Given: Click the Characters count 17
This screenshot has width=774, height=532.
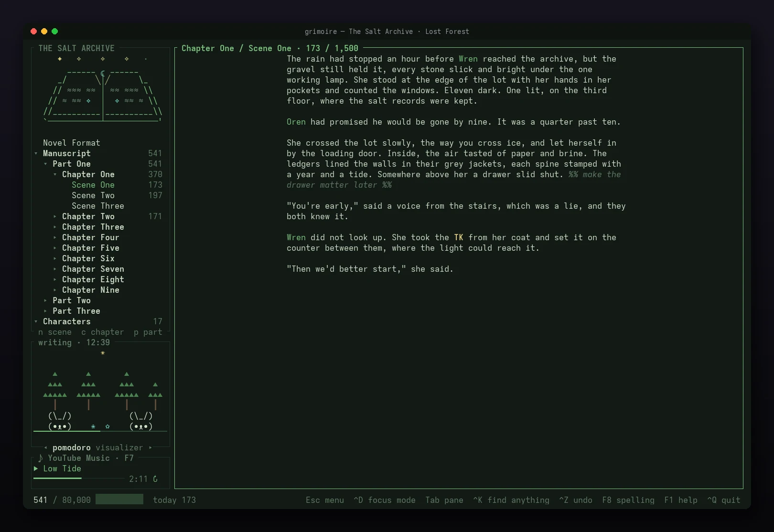Looking at the screenshot, I should (x=158, y=321).
